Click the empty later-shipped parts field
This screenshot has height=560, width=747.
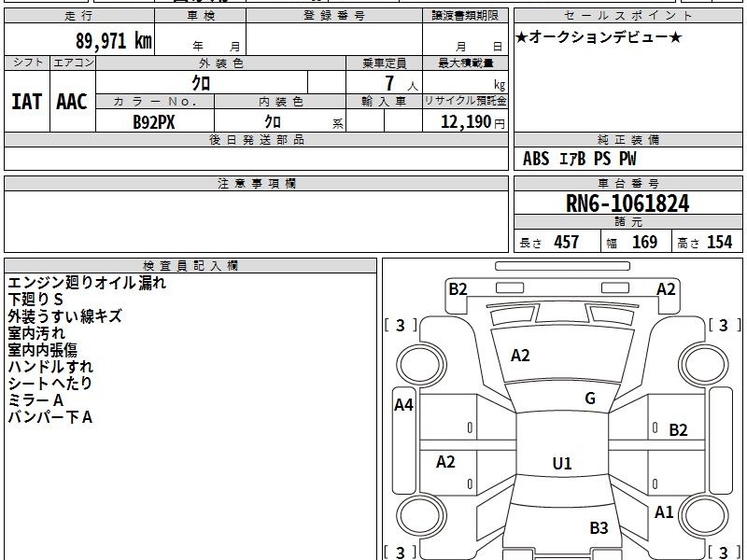256,159
